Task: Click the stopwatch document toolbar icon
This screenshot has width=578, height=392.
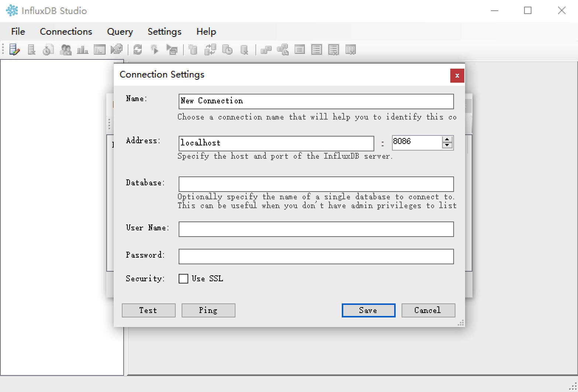Action: tap(48, 49)
